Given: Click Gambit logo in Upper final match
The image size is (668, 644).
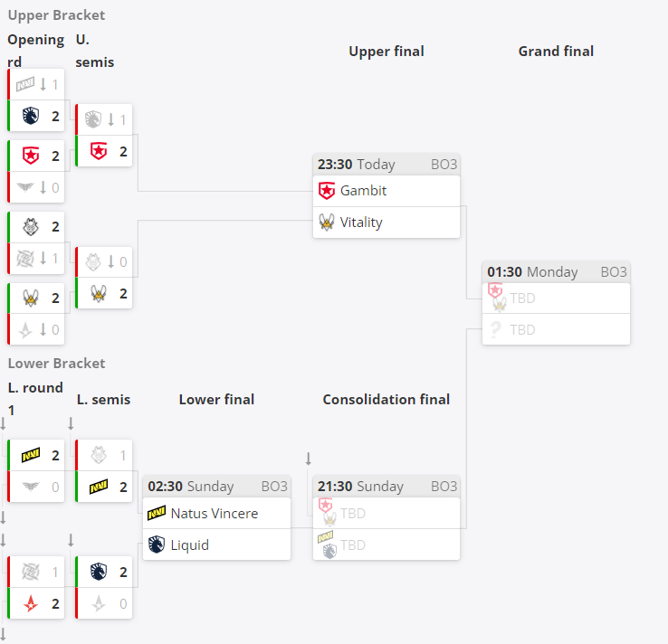Looking at the screenshot, I should click(327, 191).
